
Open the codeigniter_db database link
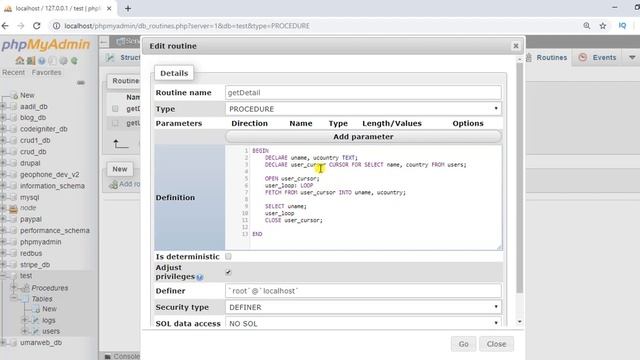pyautogui.click(x=44, y=129)
